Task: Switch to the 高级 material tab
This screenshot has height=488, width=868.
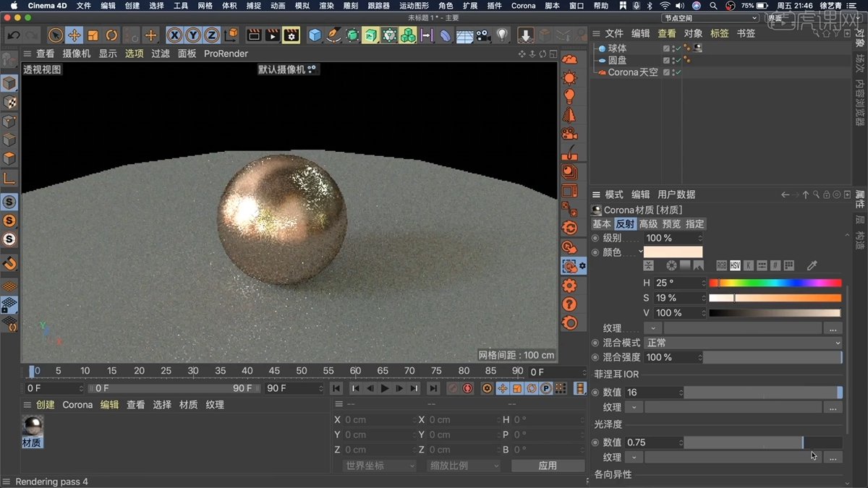Action: point(648,224)
